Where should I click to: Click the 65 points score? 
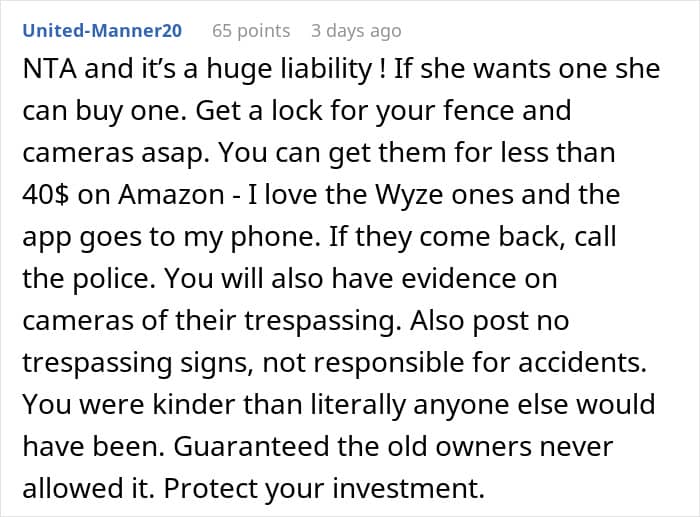pyautogui.click(x=251, y=31)
